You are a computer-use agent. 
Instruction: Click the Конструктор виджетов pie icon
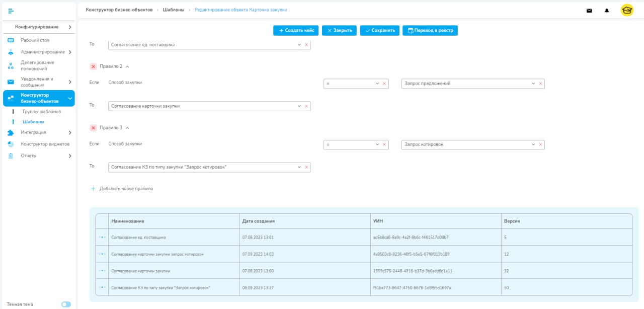click(11, 144)
